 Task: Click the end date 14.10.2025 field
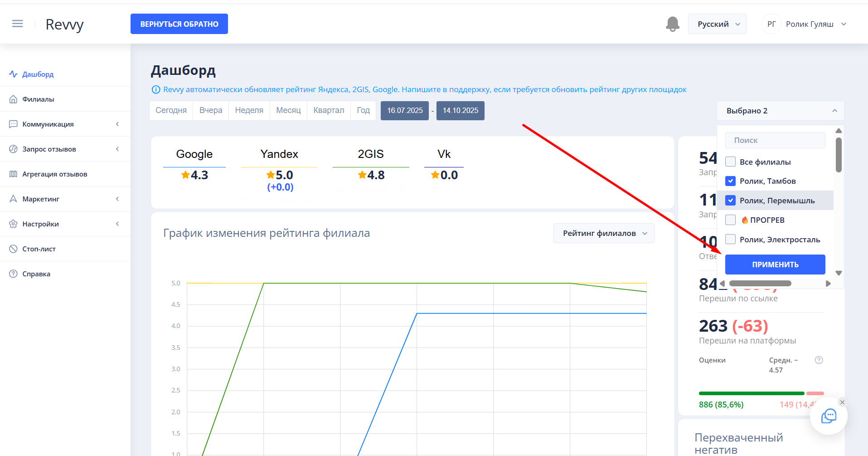(461, 111)
